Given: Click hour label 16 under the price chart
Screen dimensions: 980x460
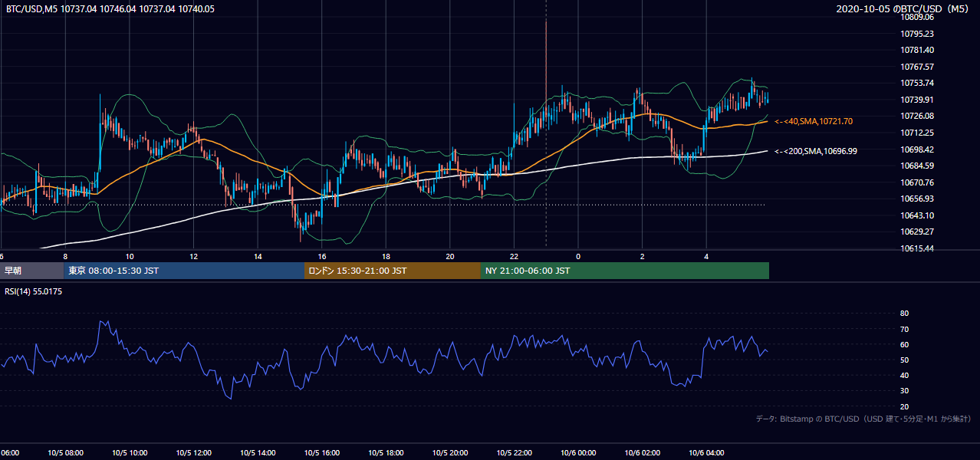Looking at the screenshot, I should (322, 257).
